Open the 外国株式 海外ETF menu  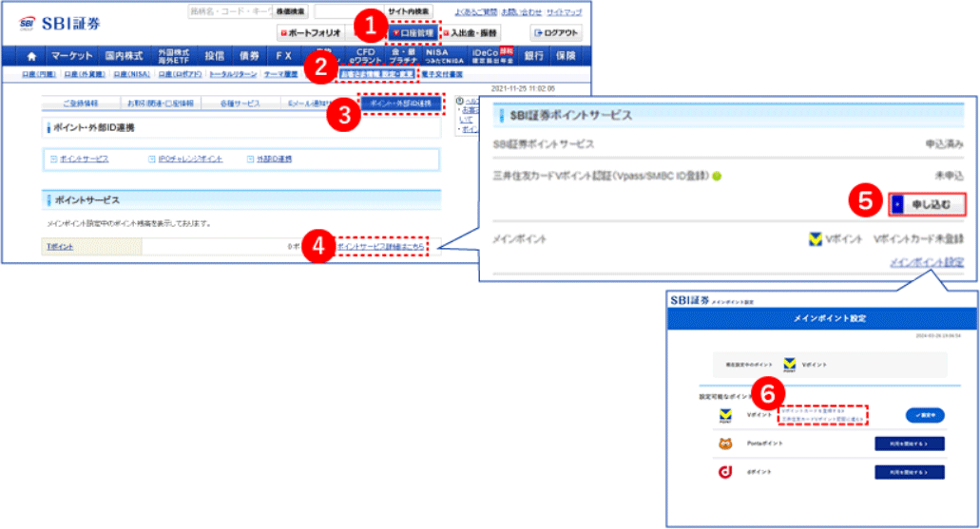click(173, 56)
